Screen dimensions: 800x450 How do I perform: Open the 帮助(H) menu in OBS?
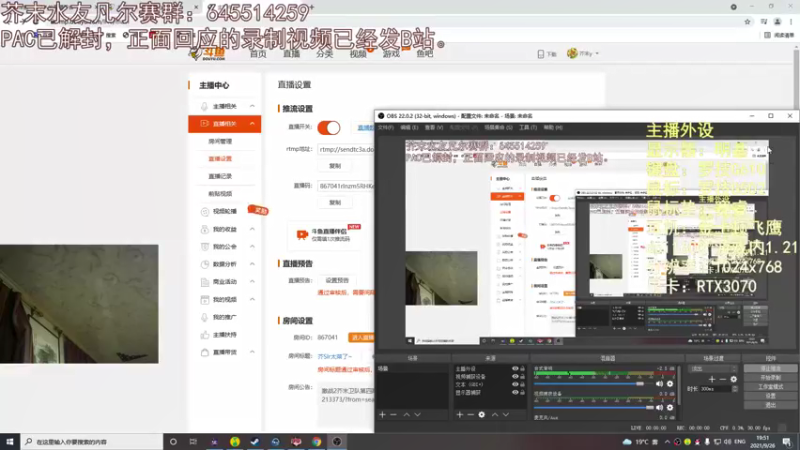553,128
